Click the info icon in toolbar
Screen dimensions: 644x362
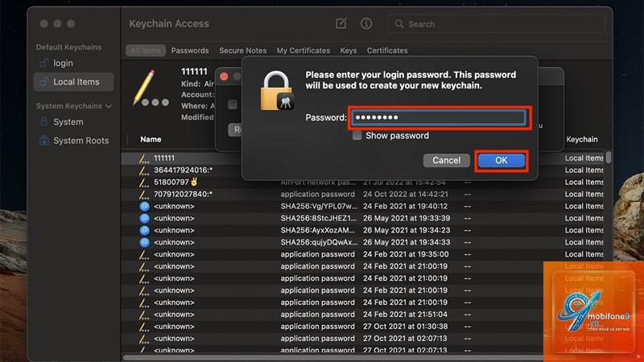[x=366, y=24]
